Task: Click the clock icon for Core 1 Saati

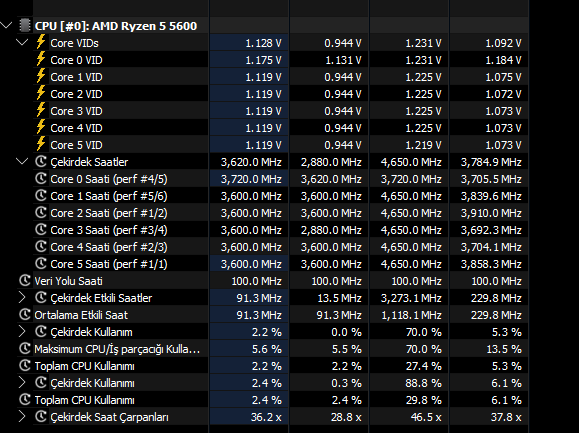Action: point(41,195)
